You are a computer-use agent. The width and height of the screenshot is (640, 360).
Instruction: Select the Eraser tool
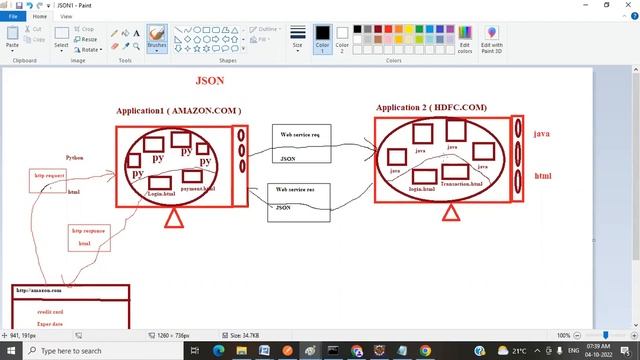coord(114,47)
